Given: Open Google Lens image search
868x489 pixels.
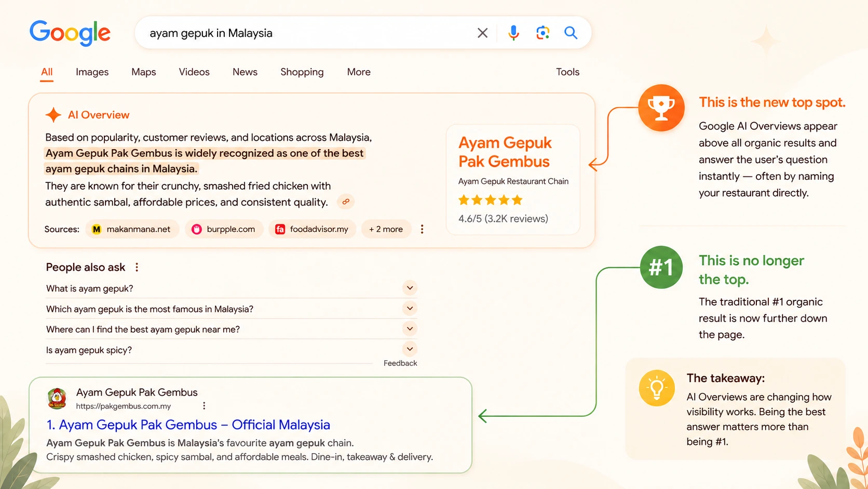Looking at the screenshot, I should [542, 33].
